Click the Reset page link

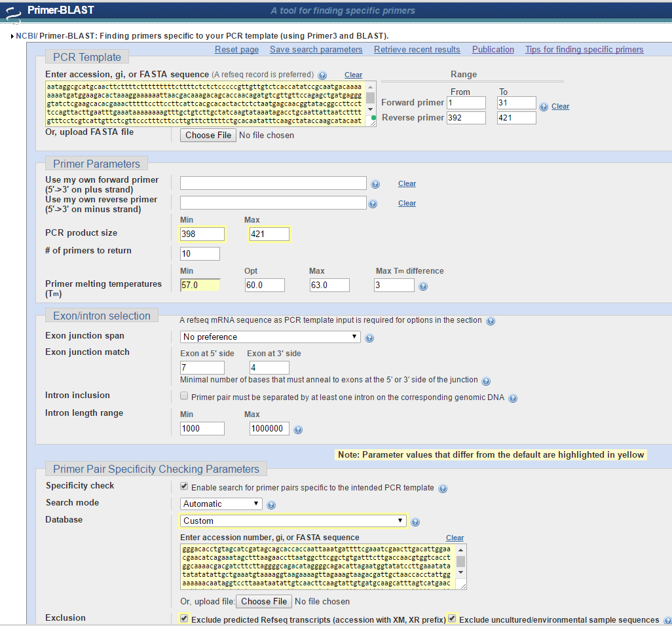pyautogui.click(x=236, y=50)
